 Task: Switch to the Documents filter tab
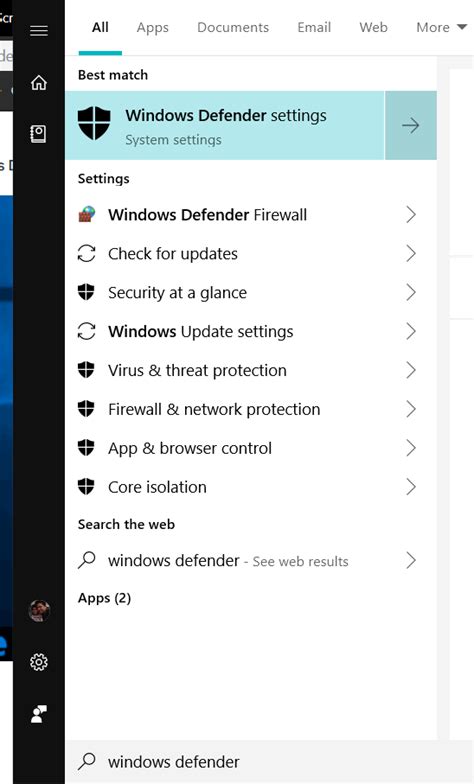click(x=233, y=27)
